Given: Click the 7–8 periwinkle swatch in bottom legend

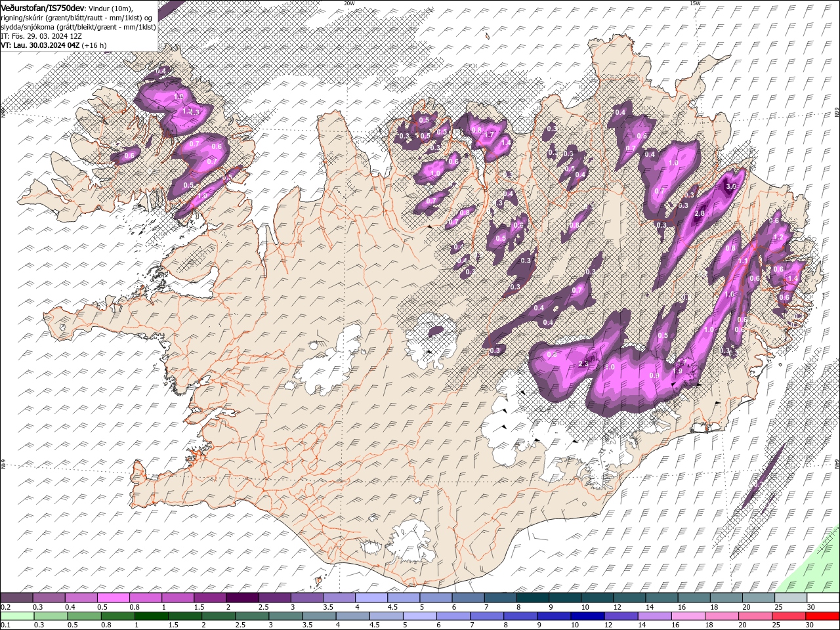Looking at the screenshot, I should click(x=487, y=616).
